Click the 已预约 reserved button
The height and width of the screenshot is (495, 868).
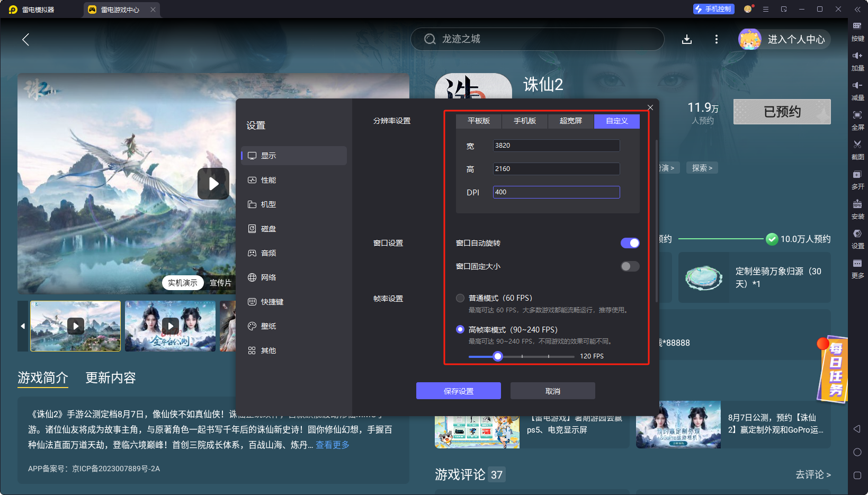[x=782, y=112]
